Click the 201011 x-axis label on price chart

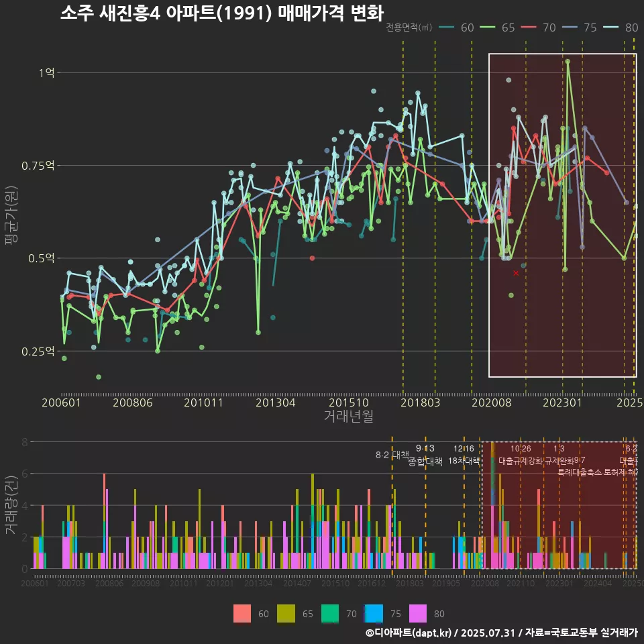pos(203,402)
